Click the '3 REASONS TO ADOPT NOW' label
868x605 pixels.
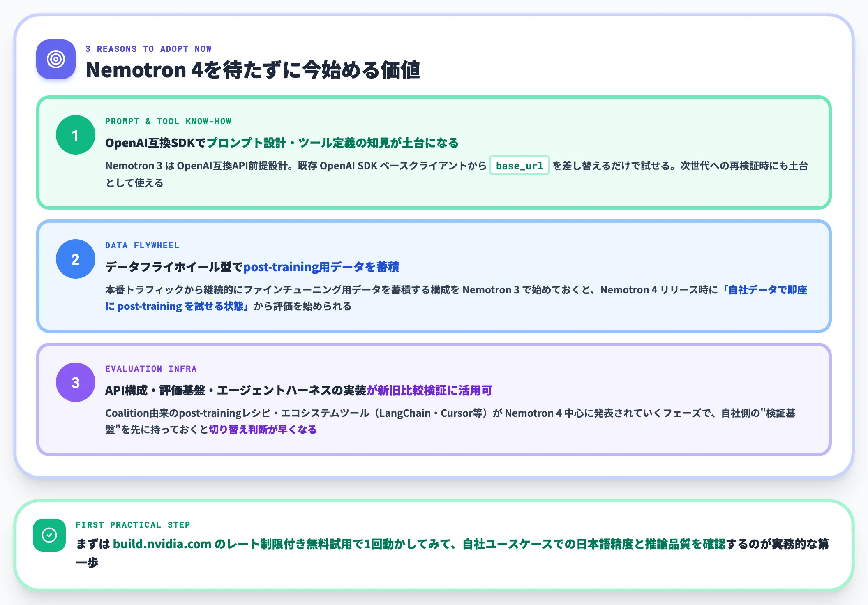point(148,49)
